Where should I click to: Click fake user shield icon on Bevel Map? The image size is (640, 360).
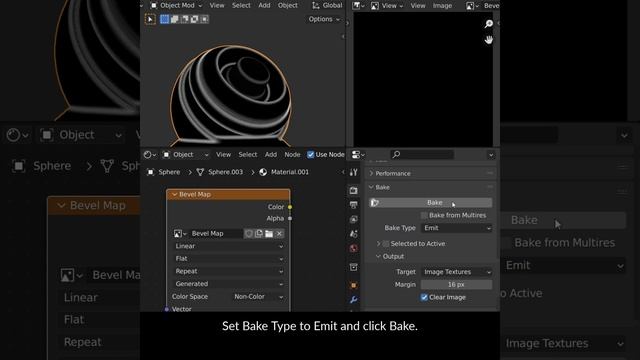249,233
